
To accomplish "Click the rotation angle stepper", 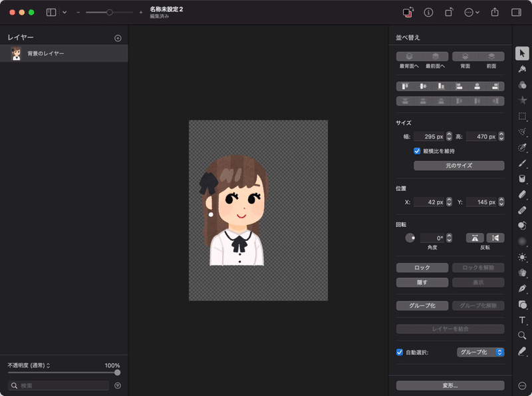I will 449,238.
